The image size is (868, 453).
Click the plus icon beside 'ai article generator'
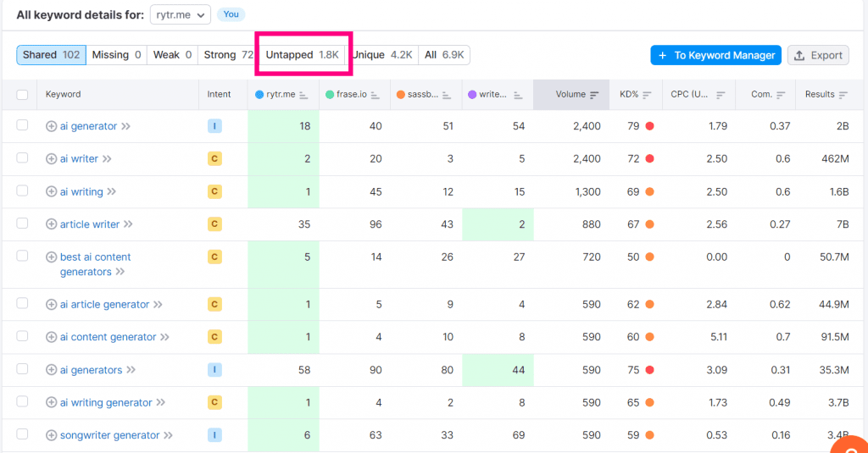(51, 304)
